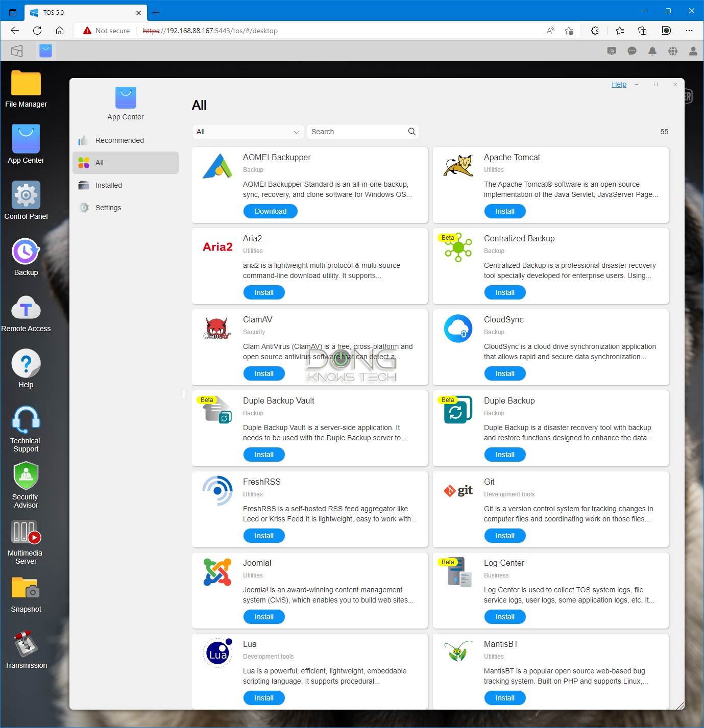Download AOMEI Backupper
Viewport: 704px width, 728px height.
(270, 211)
